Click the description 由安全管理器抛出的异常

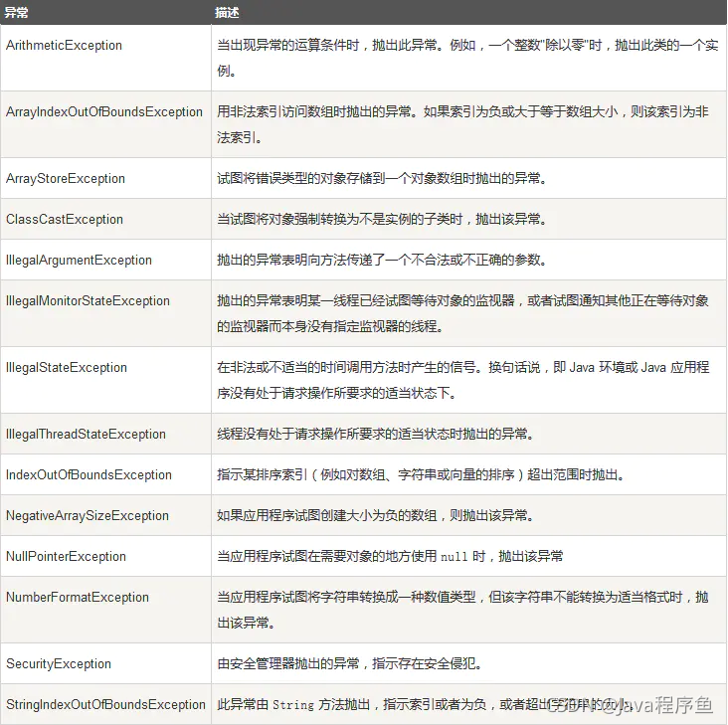coord(350,663)
